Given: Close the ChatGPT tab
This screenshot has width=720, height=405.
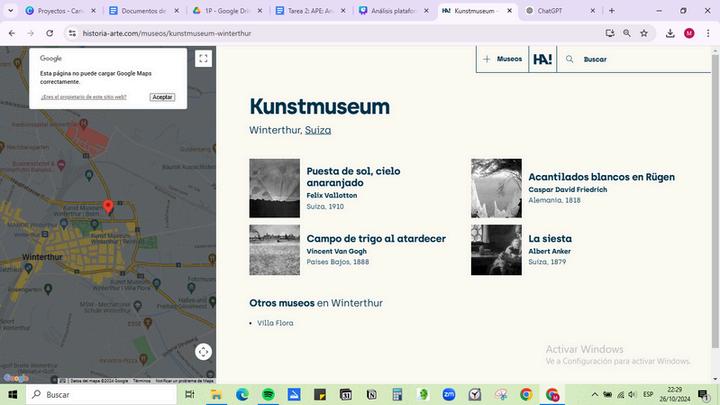Looking at the screenshot, I should (592, 11).
